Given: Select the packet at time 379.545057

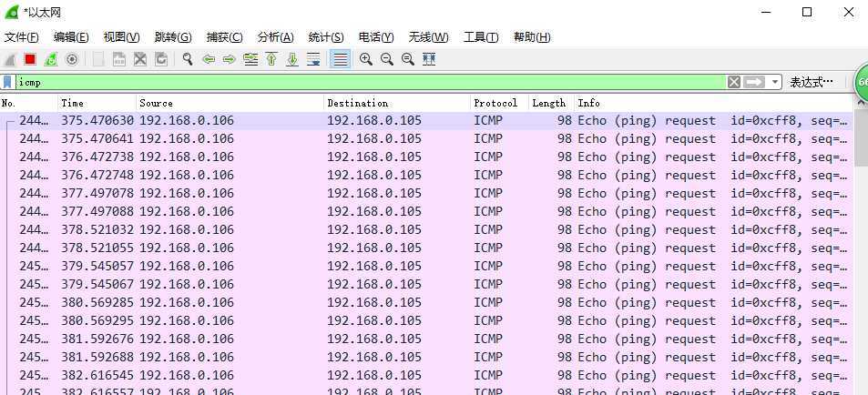Looking at the screenshot, I should pyautogui.click(x=426, y=267).
